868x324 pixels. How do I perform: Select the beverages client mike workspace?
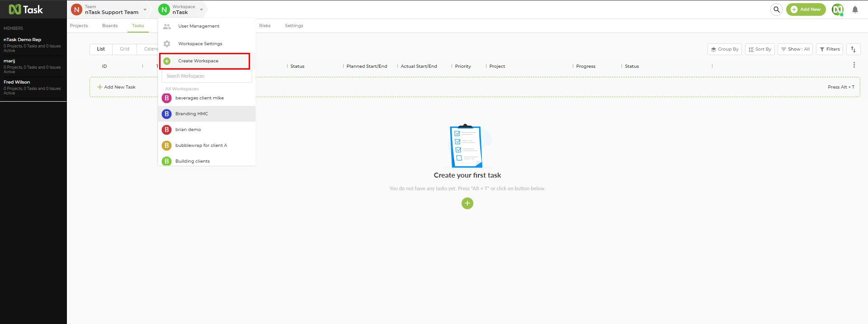[207, 98]
